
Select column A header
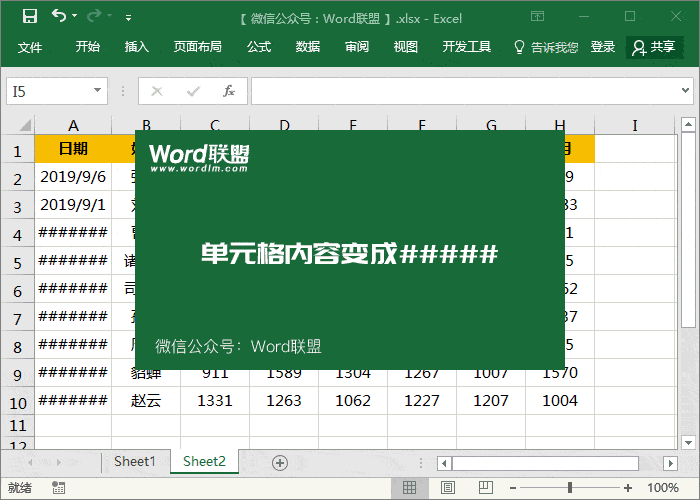(x=73, y=125)
